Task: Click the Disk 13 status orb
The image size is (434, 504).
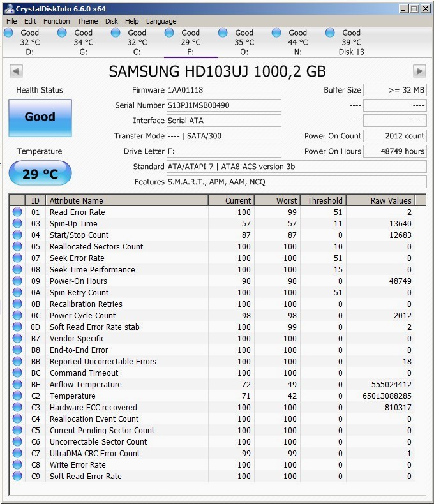Action: tap(330, 33)
